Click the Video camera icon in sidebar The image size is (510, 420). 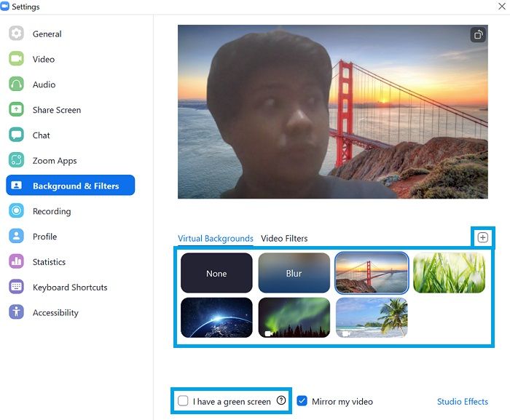(x=16, y=58)
